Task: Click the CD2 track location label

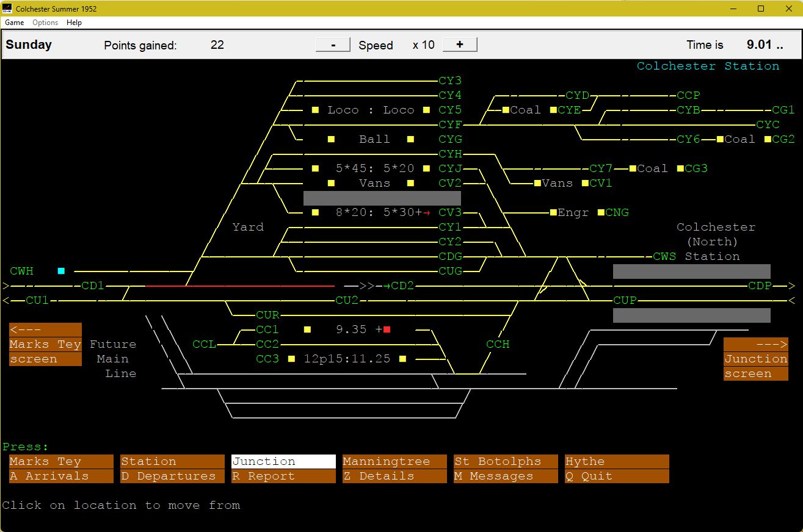Action: coord(402,286)
